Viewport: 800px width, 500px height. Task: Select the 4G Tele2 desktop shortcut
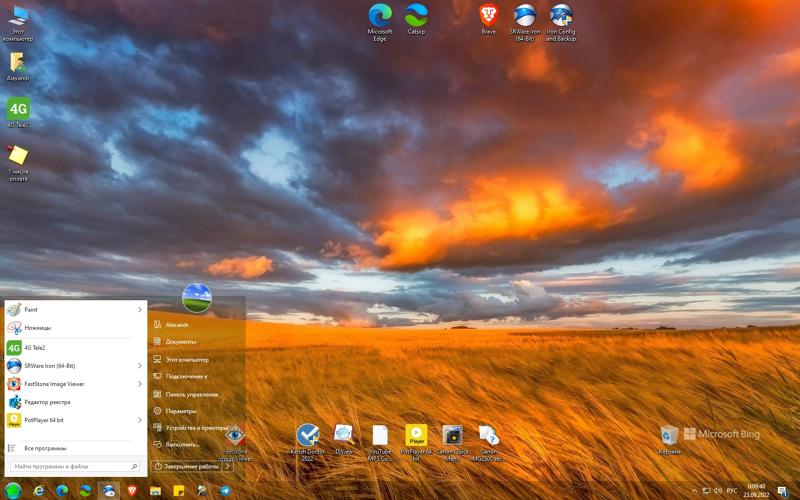(18, 112)
